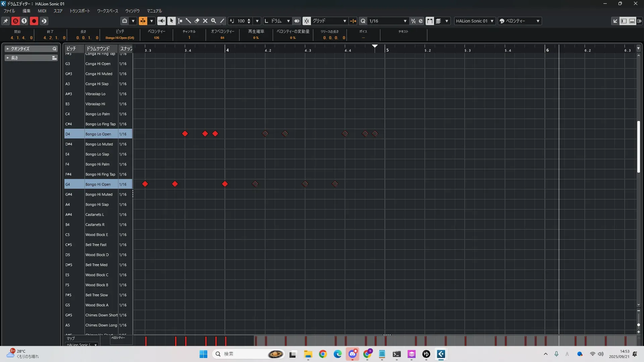Open the HALion Sonic 01 drum map dropdown
The image size is (644, 362).
coord(475,21)
